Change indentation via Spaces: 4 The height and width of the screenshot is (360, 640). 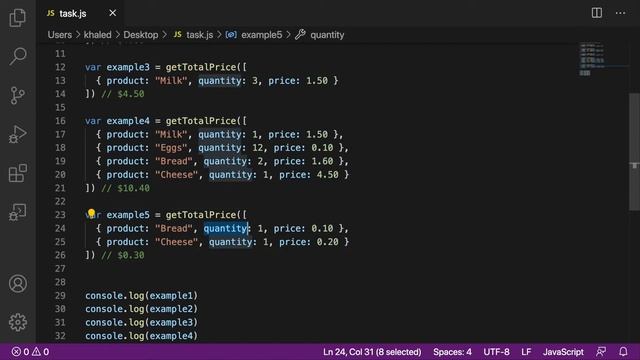click(452, 352)
